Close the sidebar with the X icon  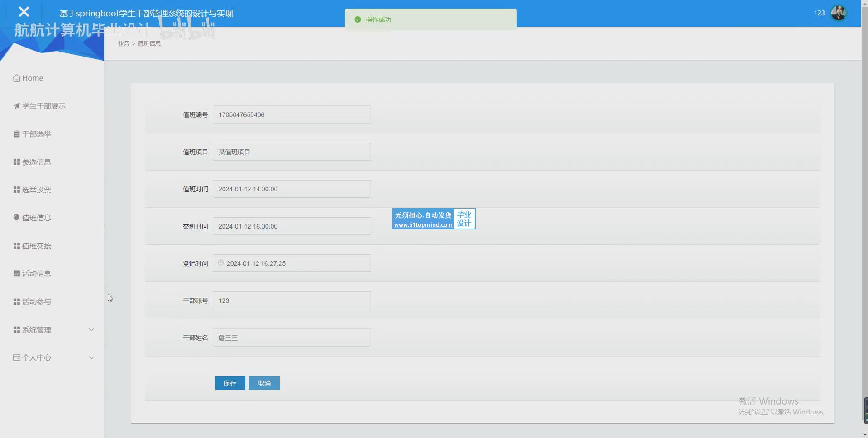(x=24, y=12)
